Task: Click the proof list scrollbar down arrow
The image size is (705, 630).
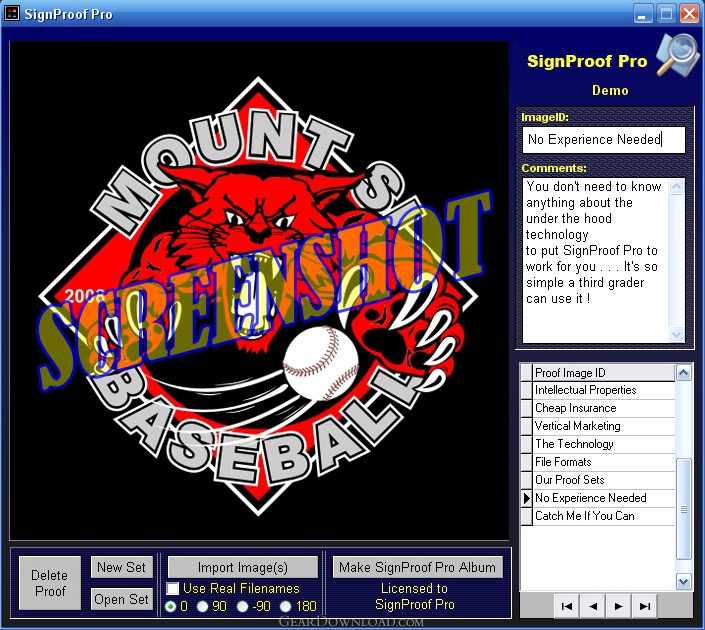Action: [x=683, y=581]
